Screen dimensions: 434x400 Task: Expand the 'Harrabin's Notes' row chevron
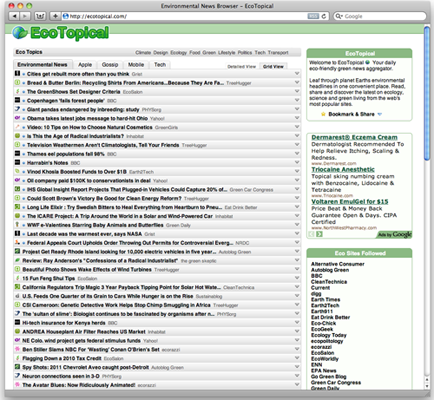297,162
